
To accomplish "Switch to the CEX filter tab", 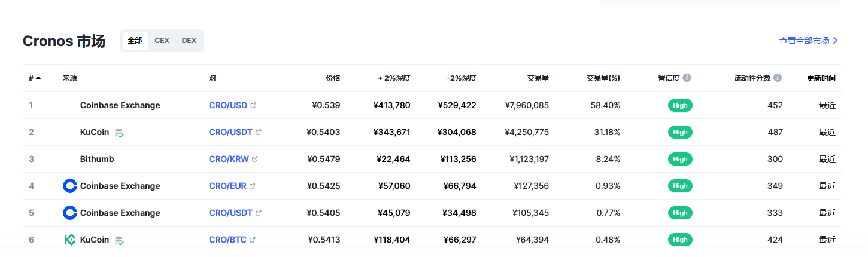I will (162, 41).
